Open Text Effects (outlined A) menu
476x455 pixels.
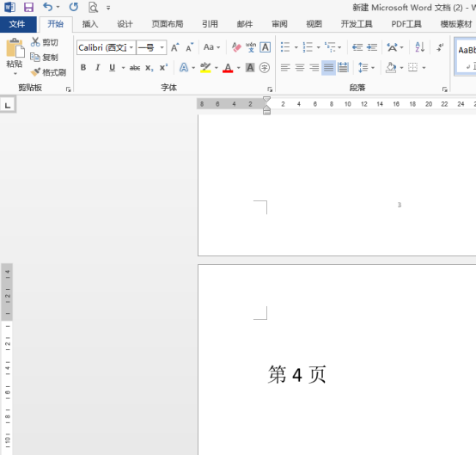point(184,67)
